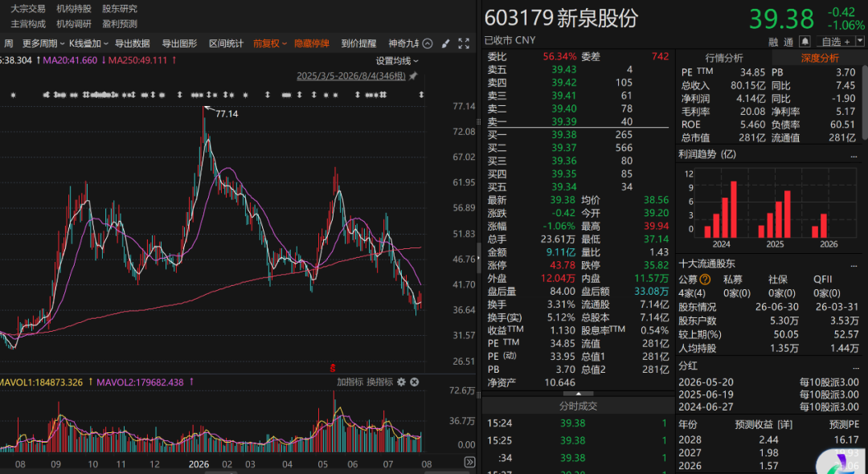The height and width of the screenshot is (474, 868).
Task: Click 加指标 add indicator link
Action: click(350, 382)
